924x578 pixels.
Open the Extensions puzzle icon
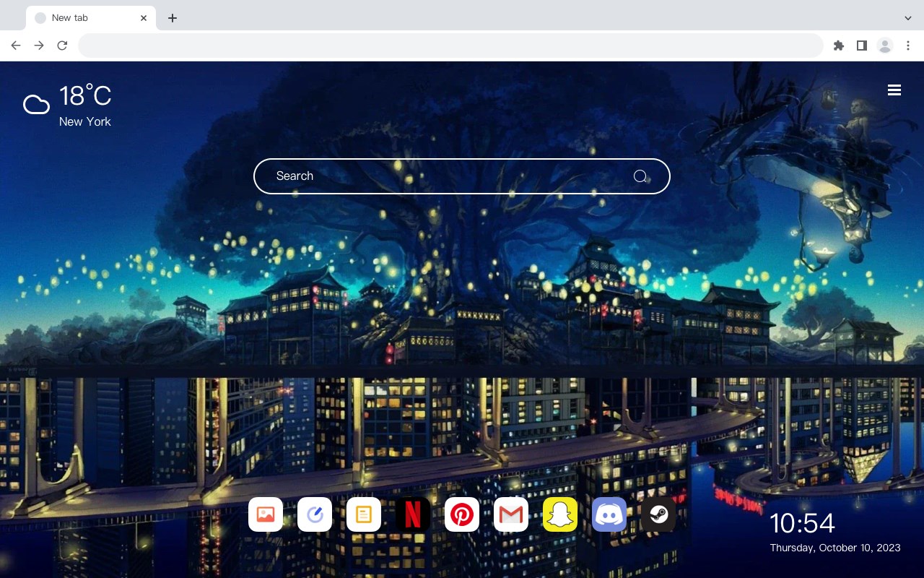(x=838, y=46)
